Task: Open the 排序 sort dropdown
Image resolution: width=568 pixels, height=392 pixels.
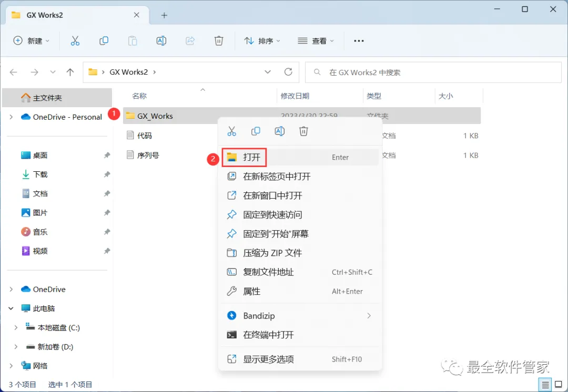Action: (x=262, y=41)
